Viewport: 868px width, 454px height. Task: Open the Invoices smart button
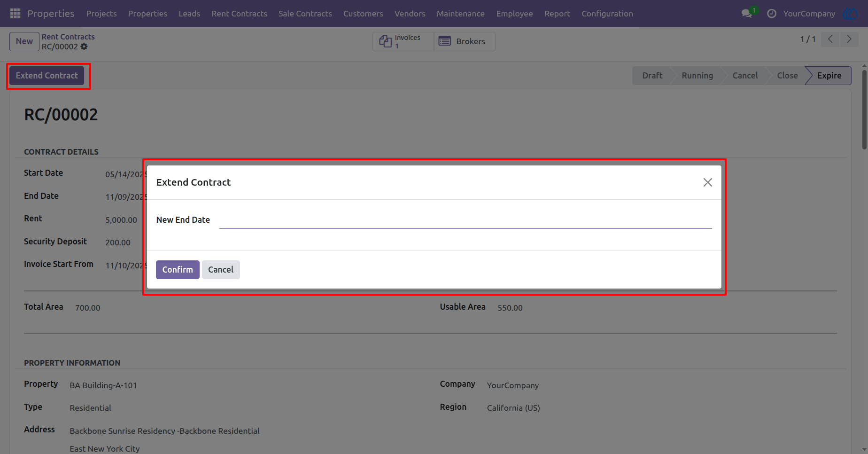pyautogui.click(x=403, y=41)
